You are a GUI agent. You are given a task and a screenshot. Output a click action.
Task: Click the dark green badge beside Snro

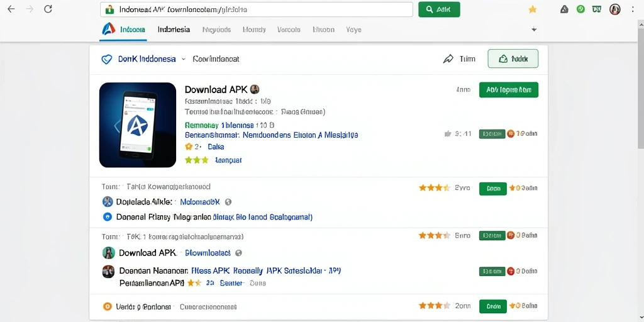coord(492,236)
